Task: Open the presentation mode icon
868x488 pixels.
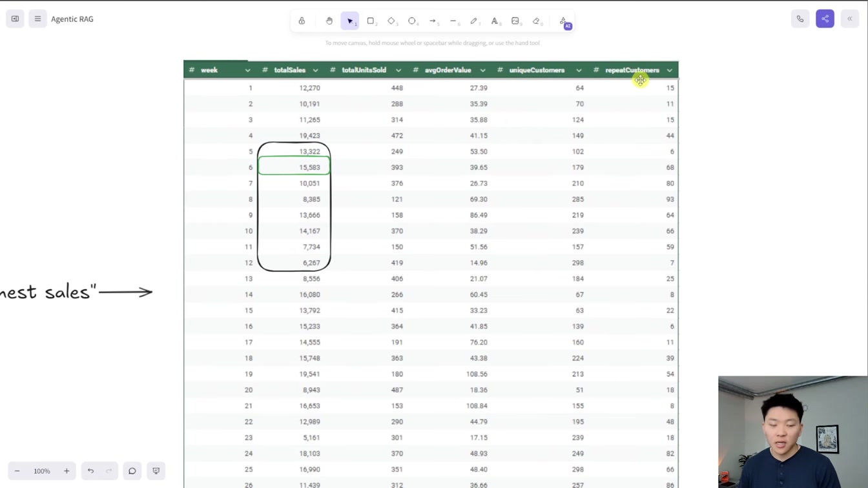Action: (156, 471)
